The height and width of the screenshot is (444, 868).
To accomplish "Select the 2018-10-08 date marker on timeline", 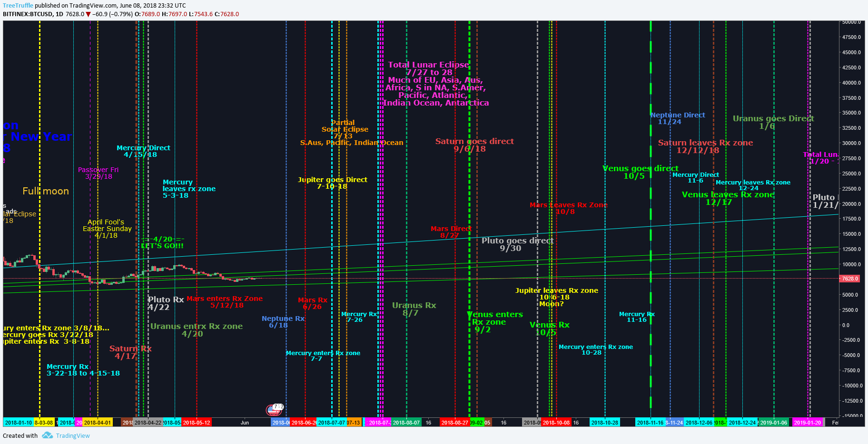I will pos(556,423).
